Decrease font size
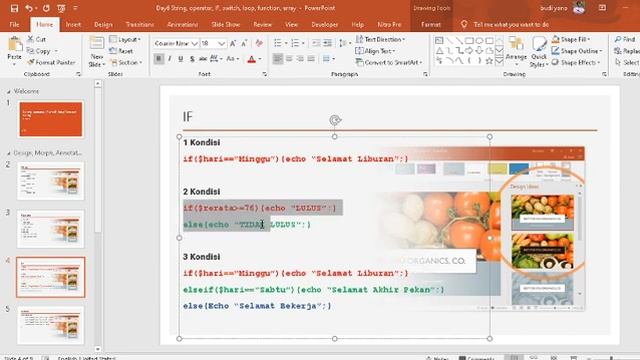Viewport: 640px width, 360px height. click(x=244, y=43)
